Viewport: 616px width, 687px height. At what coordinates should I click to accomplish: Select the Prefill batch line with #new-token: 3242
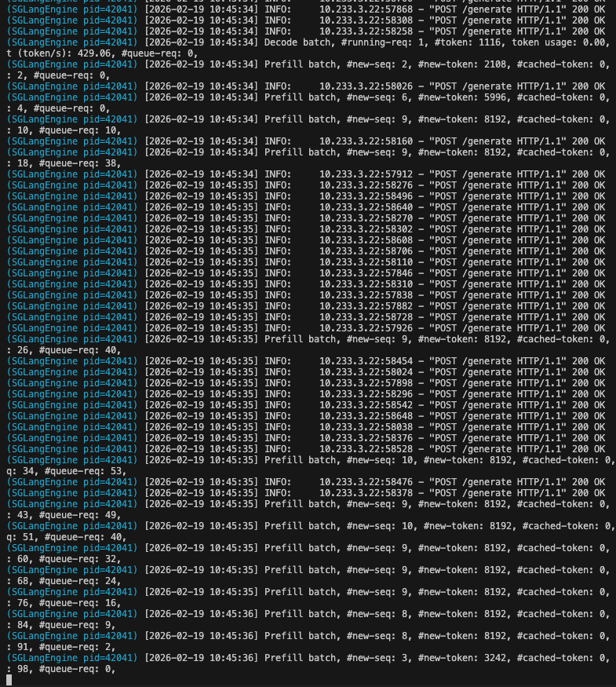(x=308, y=658)
